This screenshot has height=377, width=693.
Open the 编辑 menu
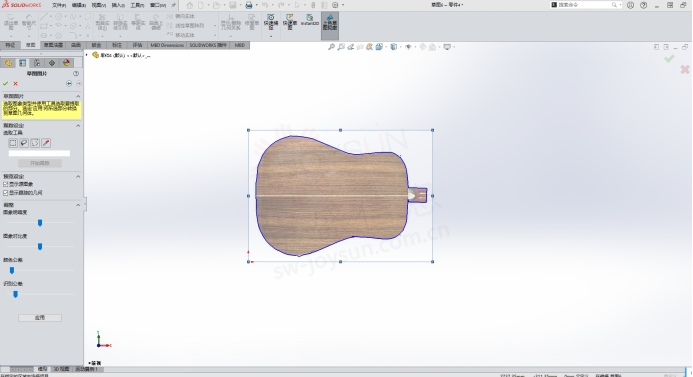click(x=79, y=5)
